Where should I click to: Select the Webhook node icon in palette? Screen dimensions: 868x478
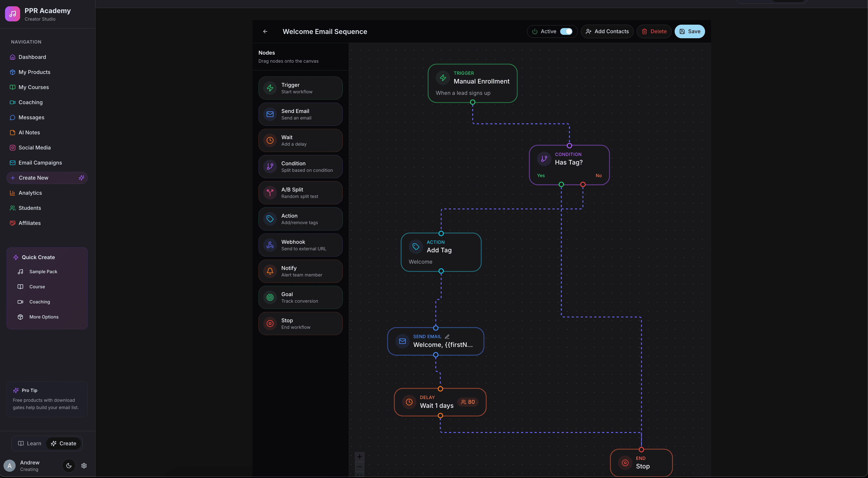tap(270, 245)
